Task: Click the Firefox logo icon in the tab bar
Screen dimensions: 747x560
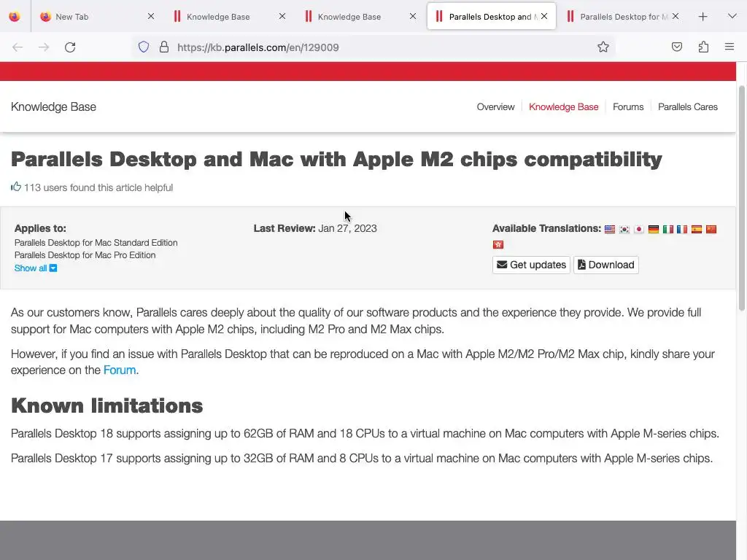Action: point(15,17)
